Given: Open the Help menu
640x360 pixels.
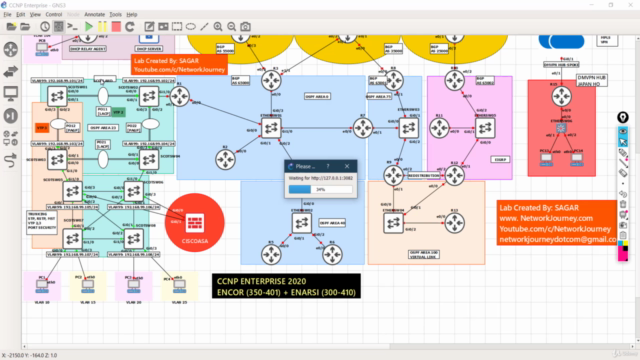Looking at the screenshot, I should pos(132,14).
